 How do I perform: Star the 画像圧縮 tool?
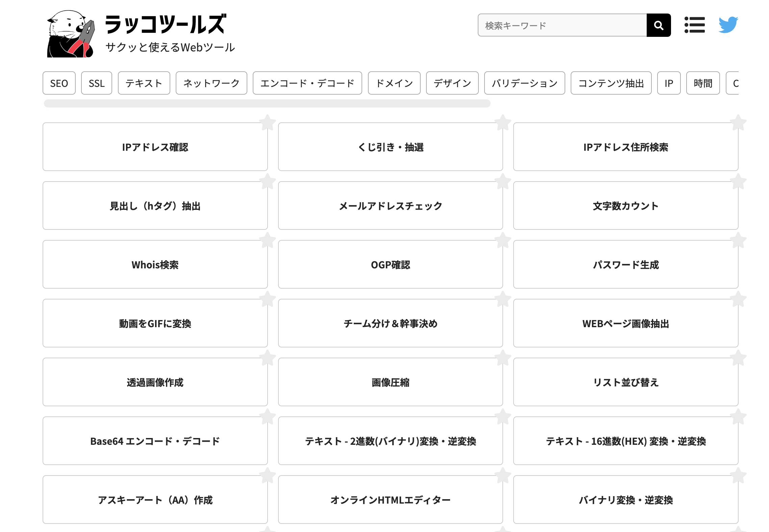[503, 358]
